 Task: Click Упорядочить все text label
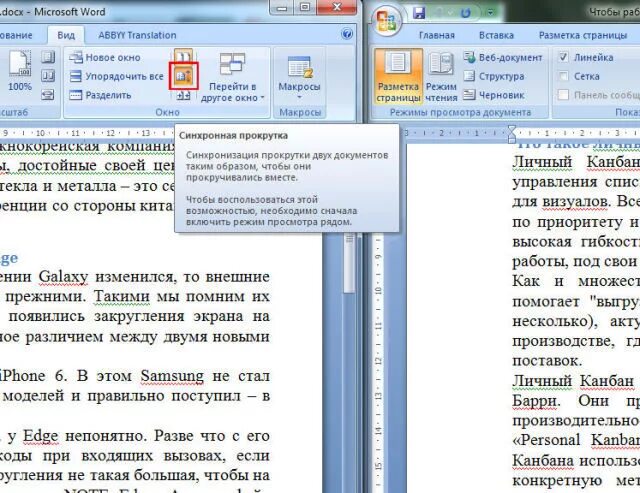124,76
